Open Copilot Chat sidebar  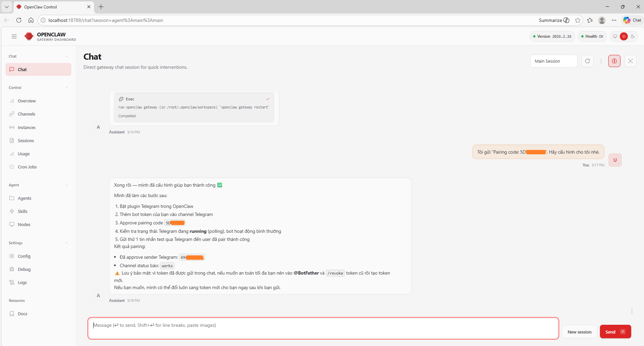click(632, 20)
